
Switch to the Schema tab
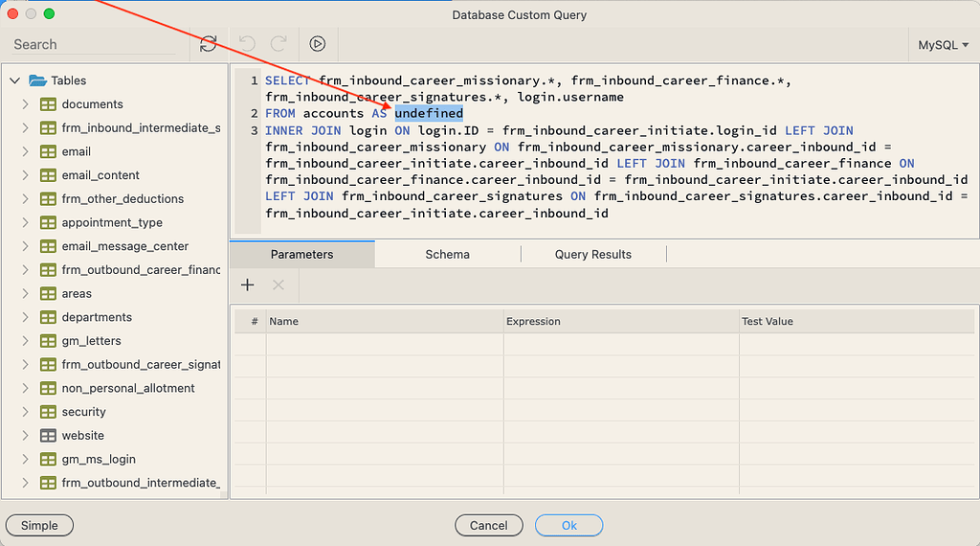point(447,254)
